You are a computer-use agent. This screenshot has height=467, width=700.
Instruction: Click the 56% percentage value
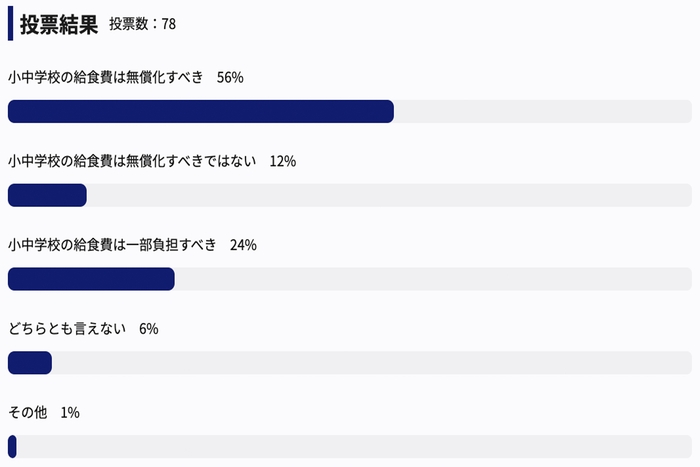click(230, 77)
